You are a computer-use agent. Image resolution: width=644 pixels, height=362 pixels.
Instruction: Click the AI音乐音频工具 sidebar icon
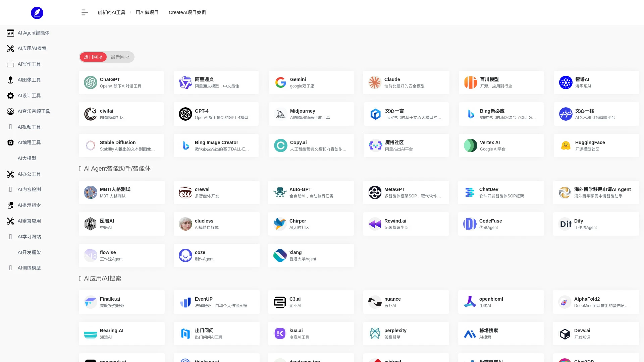pos(10,111)
